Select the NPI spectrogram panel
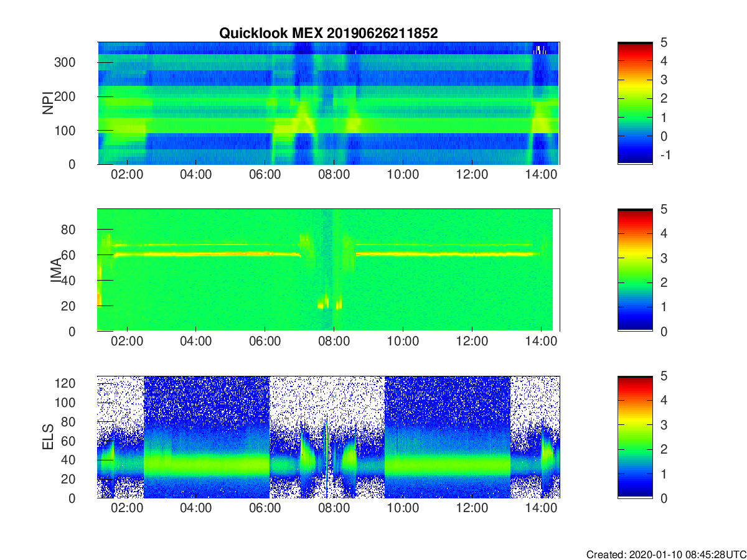The image size is (747, 560). pos(328,103)
